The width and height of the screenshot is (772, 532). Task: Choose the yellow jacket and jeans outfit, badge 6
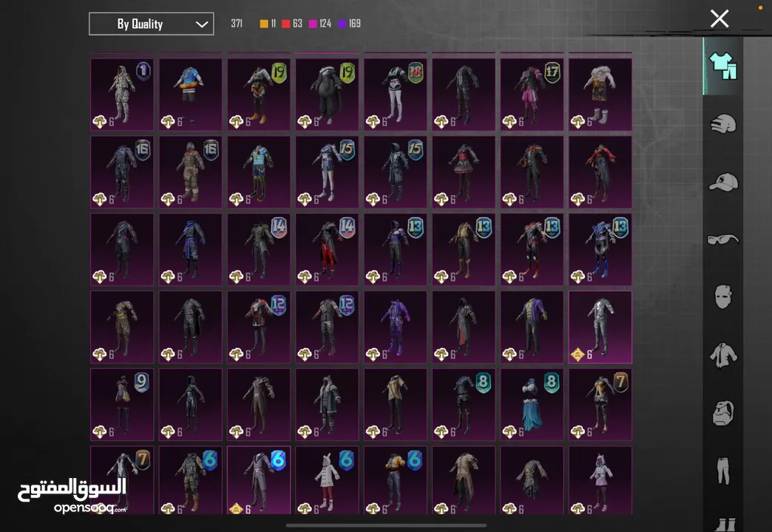pyautogui.click(x=396, y=481)
